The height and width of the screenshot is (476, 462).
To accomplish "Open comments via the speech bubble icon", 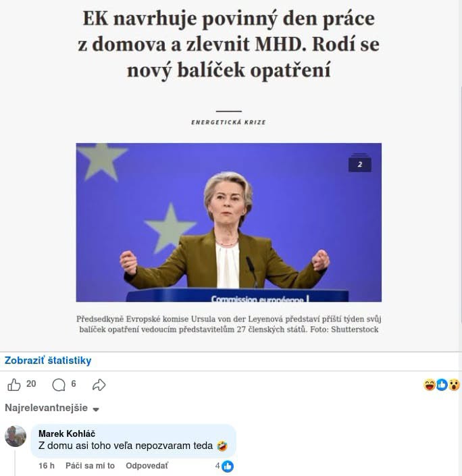I will click(x=59, y=385).
